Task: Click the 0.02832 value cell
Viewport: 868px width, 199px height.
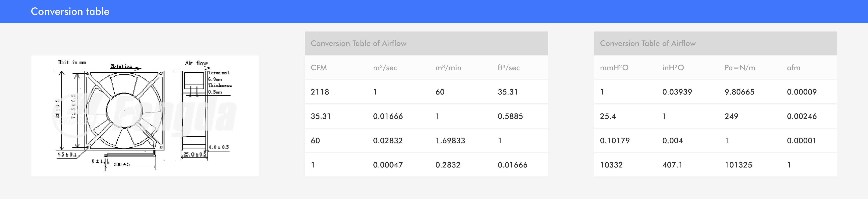Action: (x=388, y=140)
